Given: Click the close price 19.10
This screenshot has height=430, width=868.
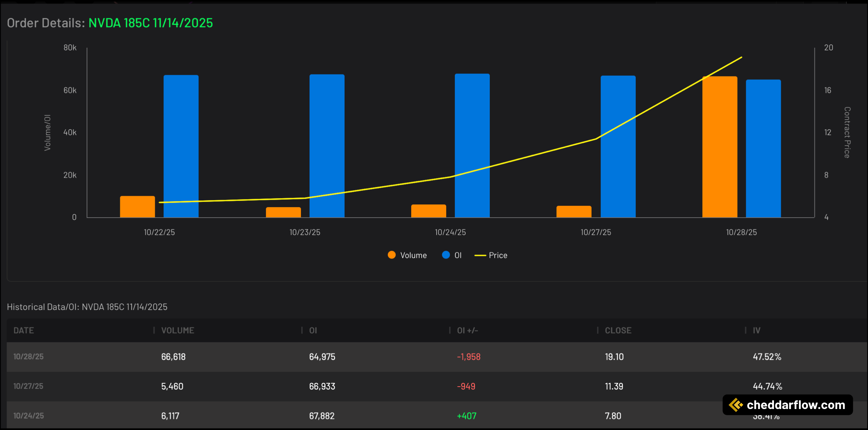Looking at the screenshot, I should click(x=614, y=357).
